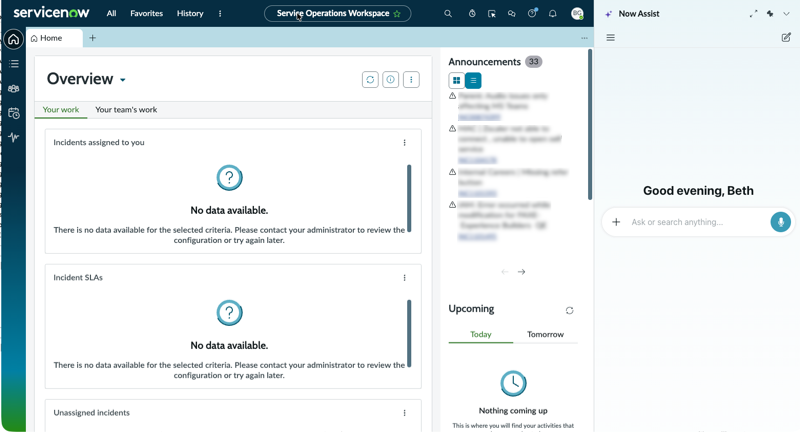Open the teams icon in left sidebar

pos(14,88)
